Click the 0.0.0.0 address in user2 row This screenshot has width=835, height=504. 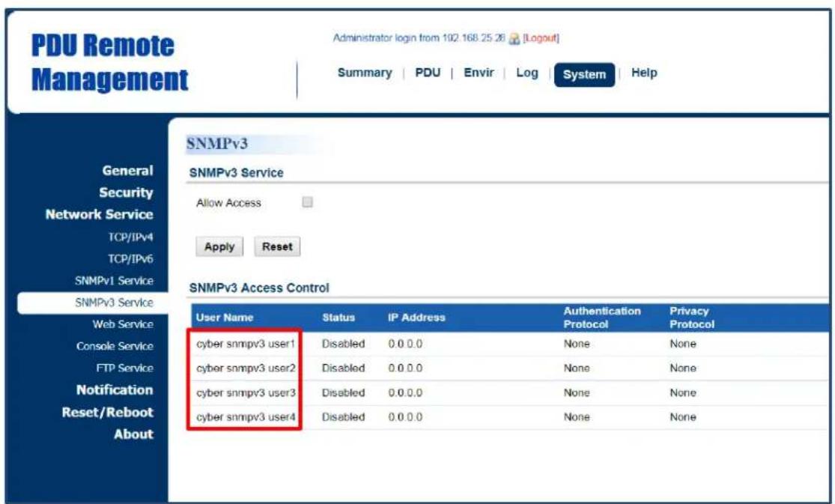[x=405, y=368]
